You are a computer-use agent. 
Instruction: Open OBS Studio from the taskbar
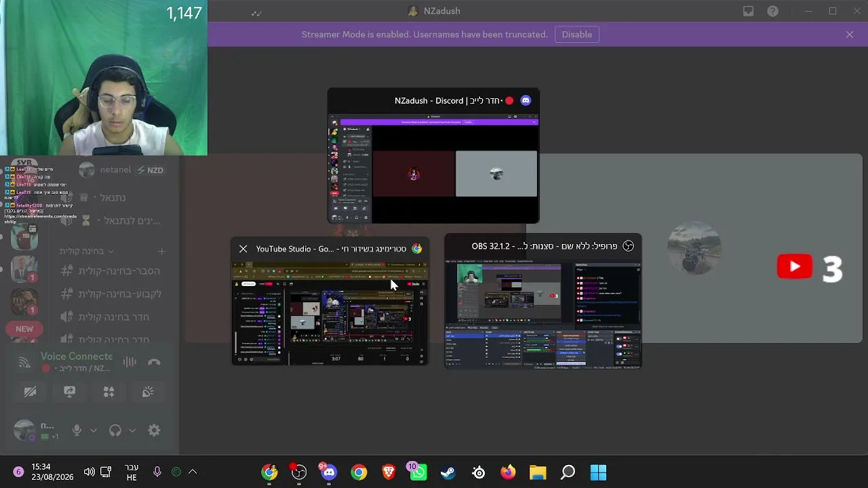click(x=299, y=472)
